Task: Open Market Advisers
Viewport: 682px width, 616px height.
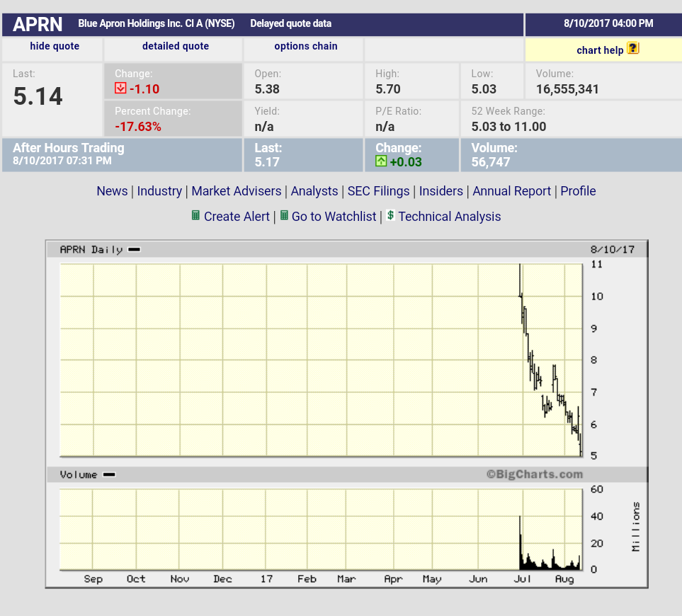Action: (x=237, y=191)
